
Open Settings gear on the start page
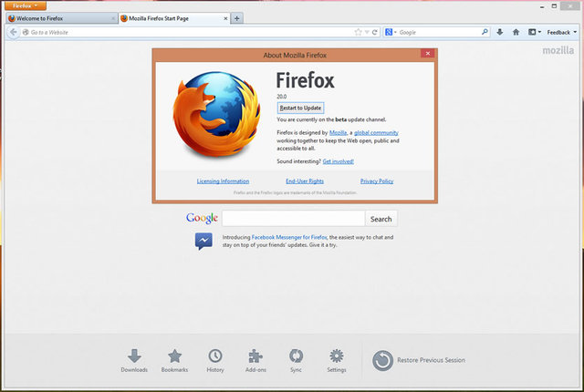tap(337, 360)
